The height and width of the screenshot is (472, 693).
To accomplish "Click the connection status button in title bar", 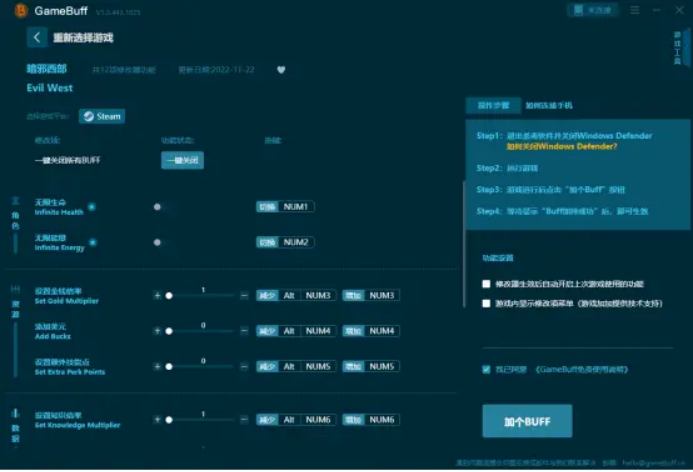I will pyautogui.click(x=593, y=10).
